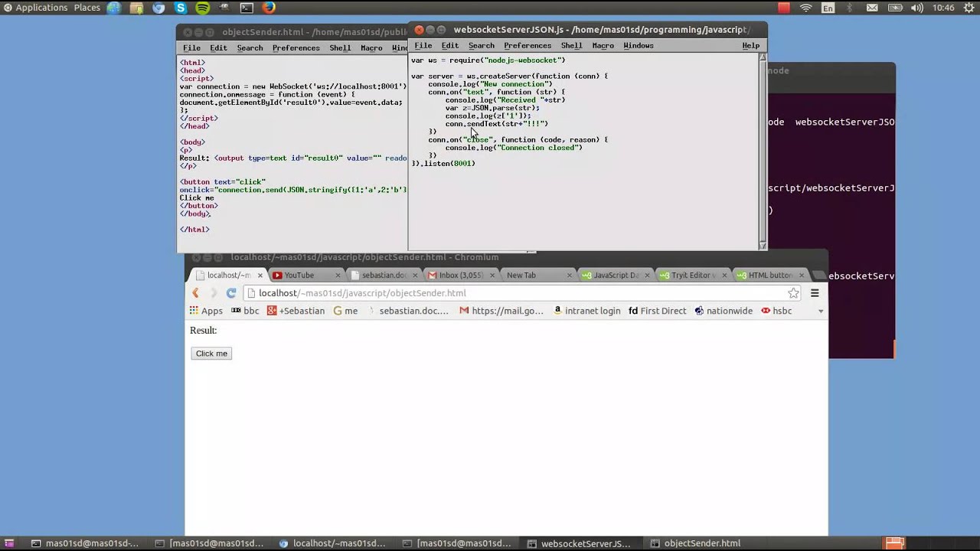The image size is (980, 551).
Task: Click the red recording indicator in top panel
Action: pos(784,8)
